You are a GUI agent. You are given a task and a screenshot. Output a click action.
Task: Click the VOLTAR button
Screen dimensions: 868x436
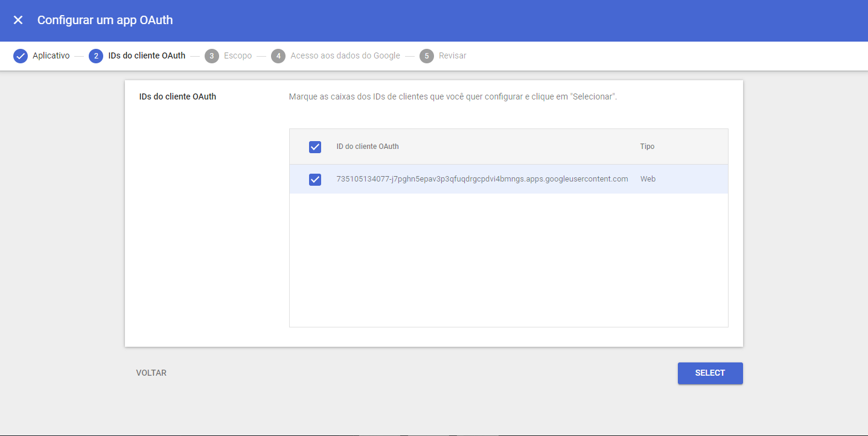152,373
